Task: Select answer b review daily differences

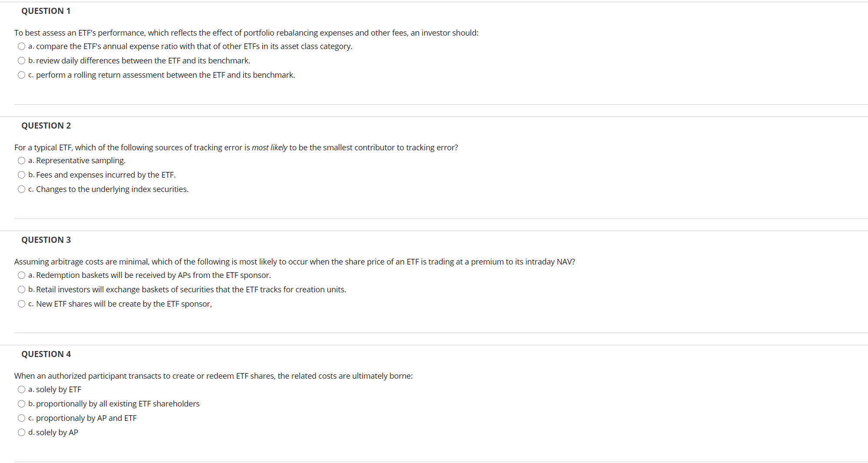Action: [x=21, y=60]
